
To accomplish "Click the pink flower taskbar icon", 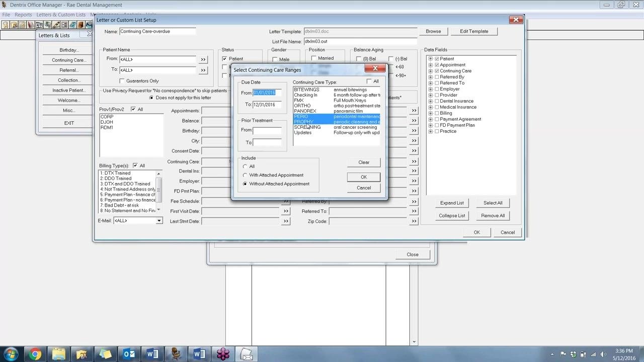I will [x=223, y=354].
